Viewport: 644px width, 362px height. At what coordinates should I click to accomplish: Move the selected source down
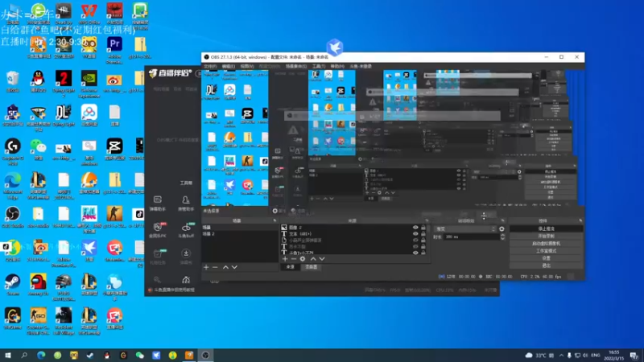coord(322,259)
